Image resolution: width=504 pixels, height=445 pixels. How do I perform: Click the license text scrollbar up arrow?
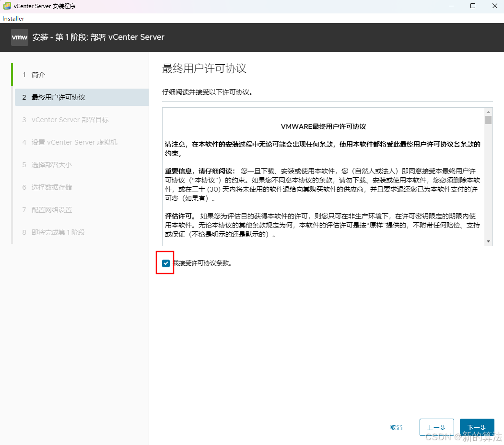coord(488,112)
